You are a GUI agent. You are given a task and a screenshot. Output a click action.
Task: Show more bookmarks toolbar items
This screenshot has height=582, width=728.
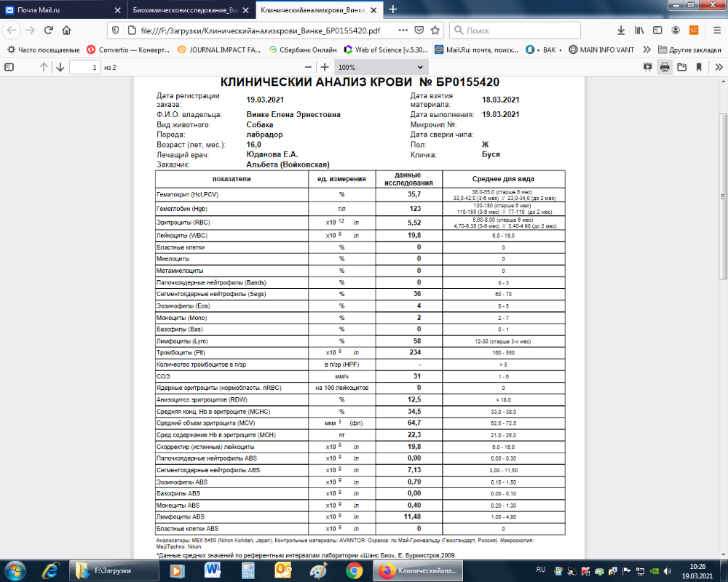(646, 49)
